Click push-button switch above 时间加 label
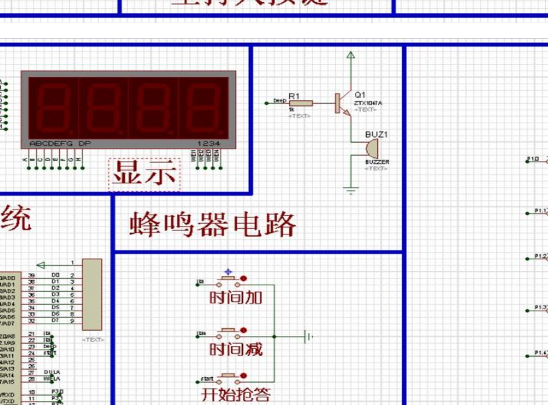This screenshot has width=548, height=405. [x=228, y=281]
